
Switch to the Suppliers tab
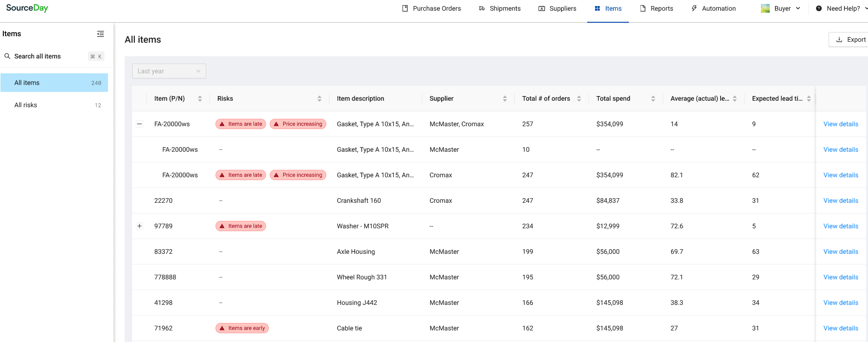(x=557, y=8)
